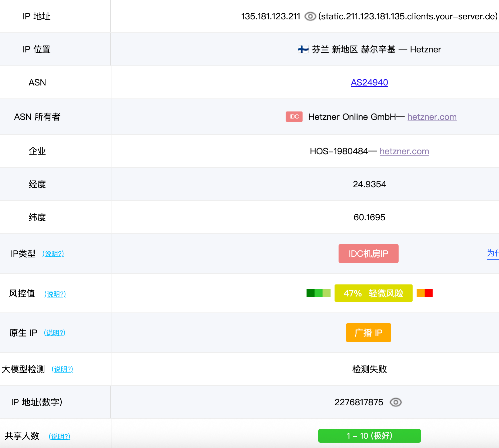Viewport: 499px width, 448px height.
Task: Open the AS24940 ASN link
Action: point(369,82)
